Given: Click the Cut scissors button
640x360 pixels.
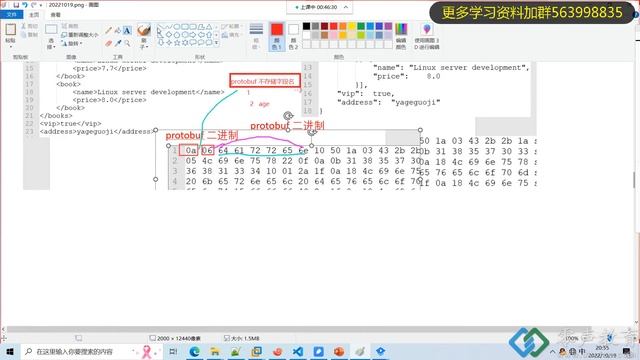Looking at the screenshot, I should click(29, 26).
